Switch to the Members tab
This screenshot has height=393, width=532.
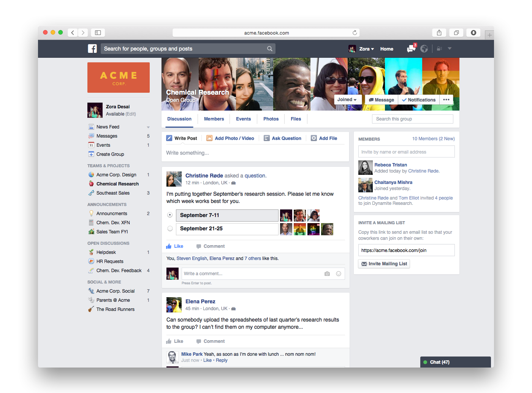click(x=214, y=119)
